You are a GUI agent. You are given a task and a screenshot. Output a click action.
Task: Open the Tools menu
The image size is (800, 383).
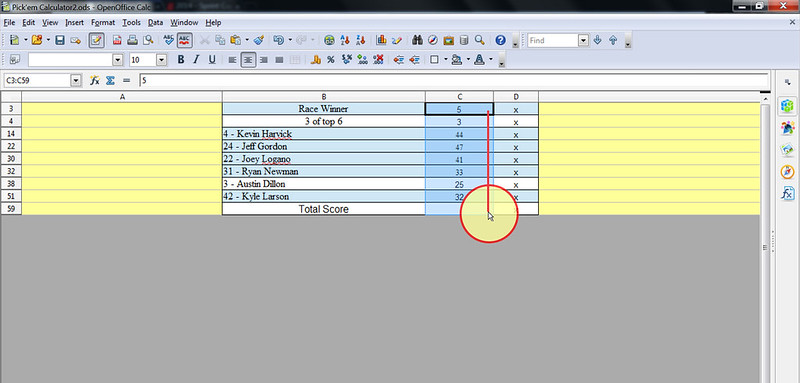click(x=131, y=22)
